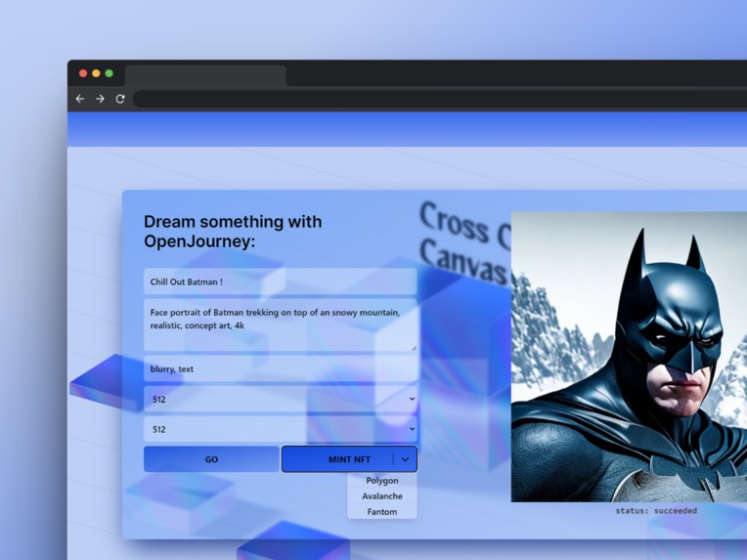Go forward with the browser forward arrow
Screen dimensions: 747x560
point(100,99)
